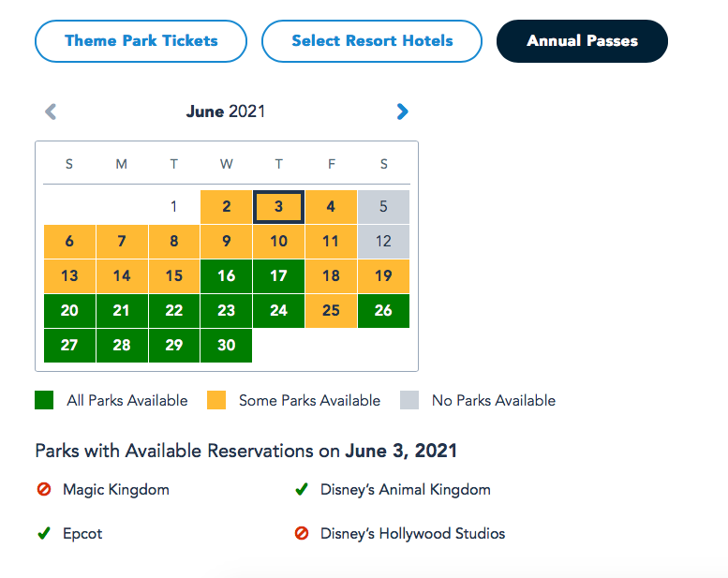Click the yellow Some Parks Available swatch
The width and height of the screenshot is (728, 578).
[x=216, y=401]
